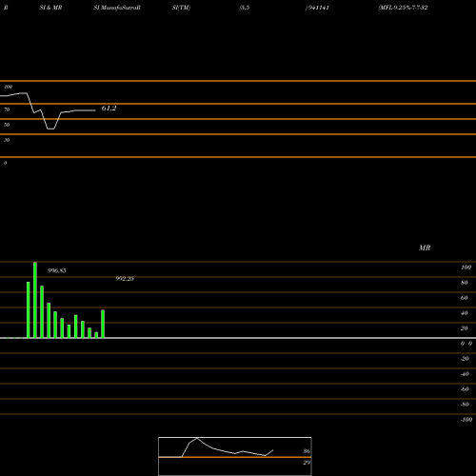The width and height of the screenshot is (476, 476).
Task: Click the 40 label on MR axis
Action: pyautogui.click(x=465, y=313)
